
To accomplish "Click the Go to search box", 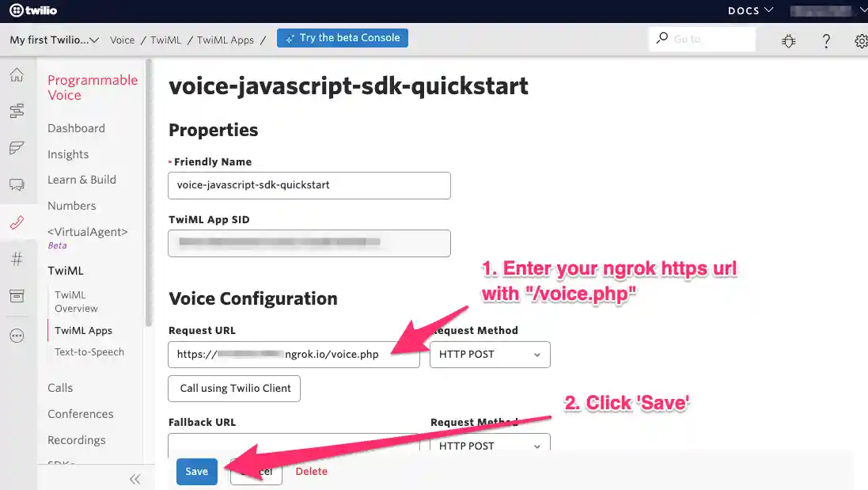I will [x=702, y=39].
